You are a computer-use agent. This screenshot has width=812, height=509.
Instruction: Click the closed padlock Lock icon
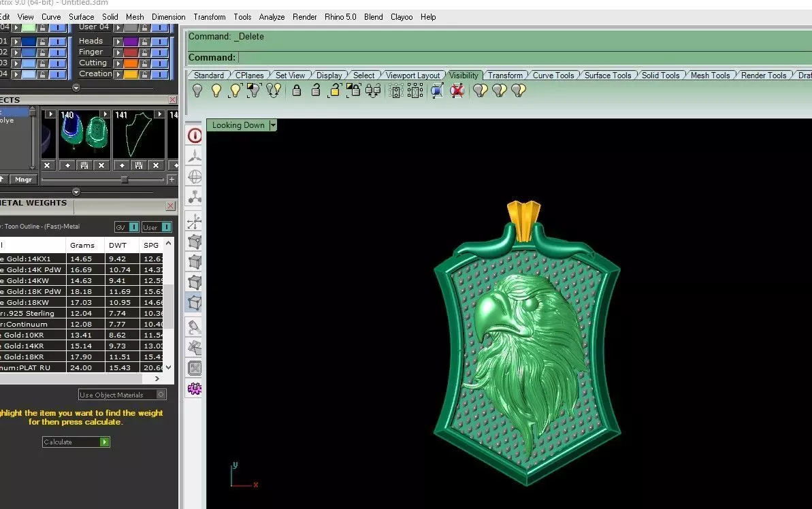[297, 91]
